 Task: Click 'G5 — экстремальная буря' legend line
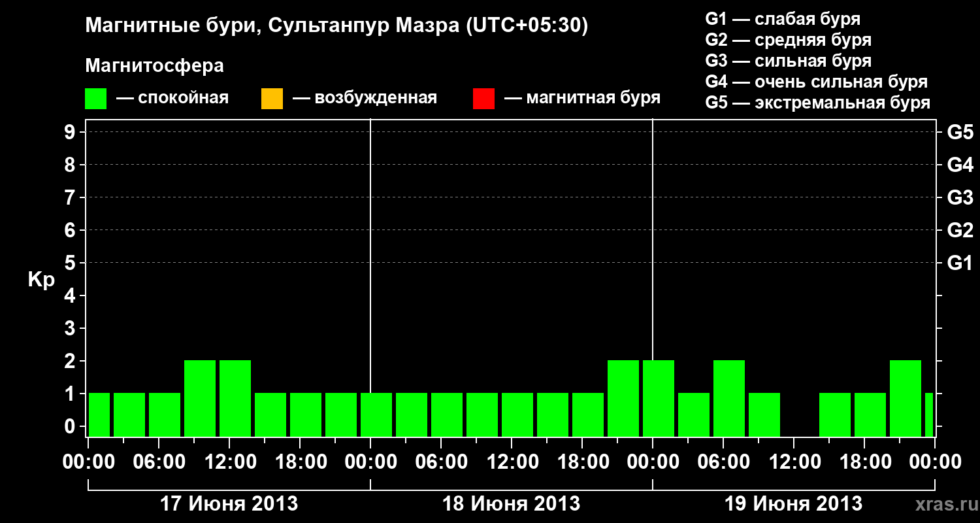818,103
